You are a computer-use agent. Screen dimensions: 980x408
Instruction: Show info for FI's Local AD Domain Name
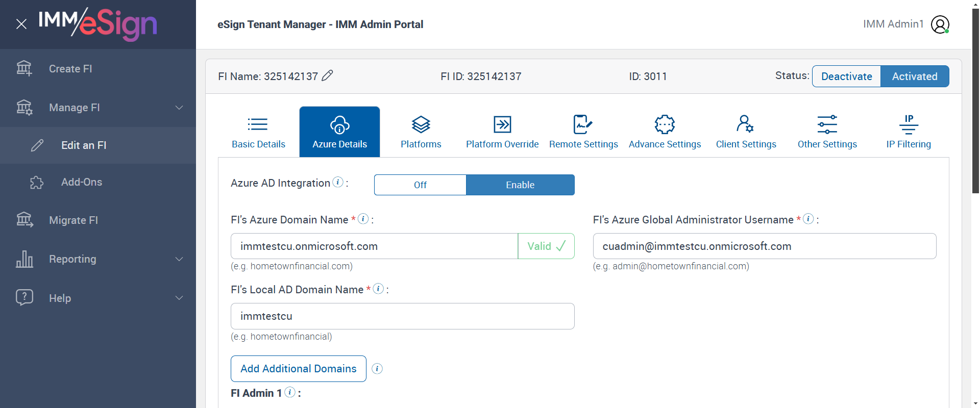point(378,289)
